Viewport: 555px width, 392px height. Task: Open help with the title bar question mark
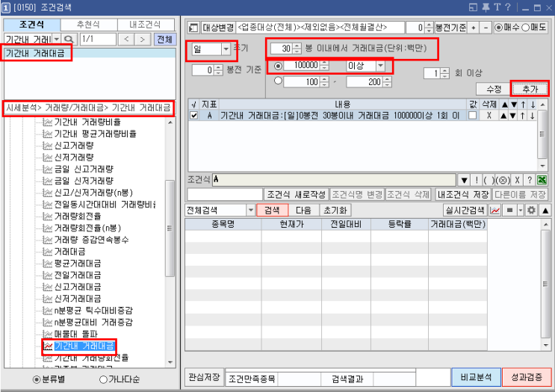coord(508,7)
